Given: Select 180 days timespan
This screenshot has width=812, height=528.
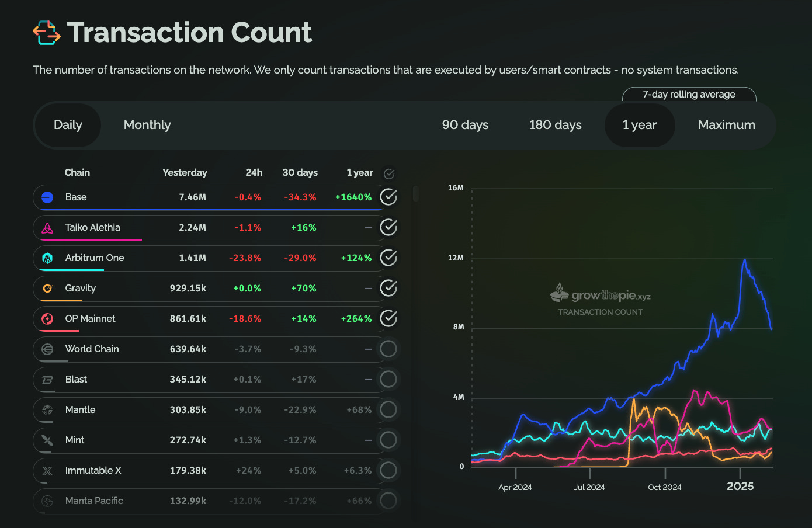Looking at the screenshot, I should coord(556,125).
